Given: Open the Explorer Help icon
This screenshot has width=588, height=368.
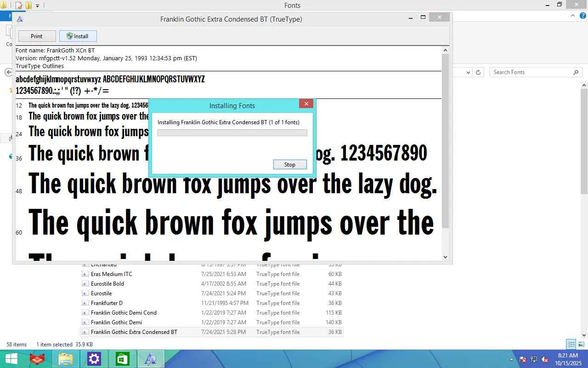Looking at the screenshot, I should pyautogui.click(x=582, y=16).
